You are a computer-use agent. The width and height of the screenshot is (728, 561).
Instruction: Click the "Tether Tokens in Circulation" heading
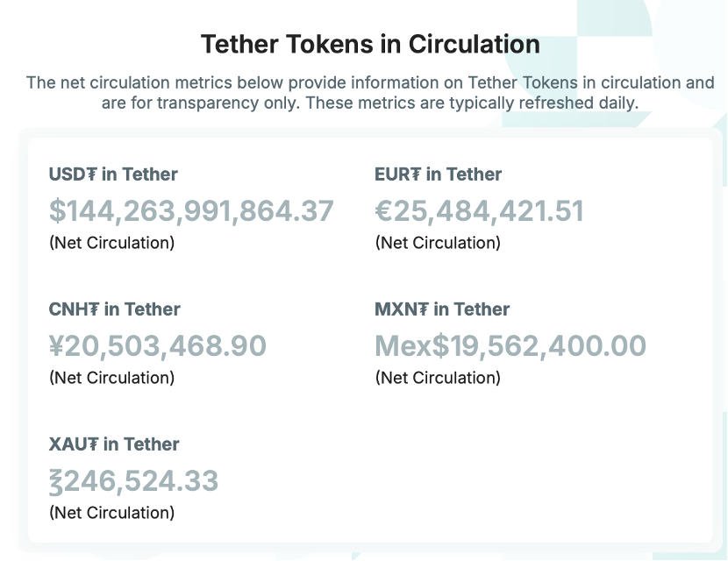[369, 44]
